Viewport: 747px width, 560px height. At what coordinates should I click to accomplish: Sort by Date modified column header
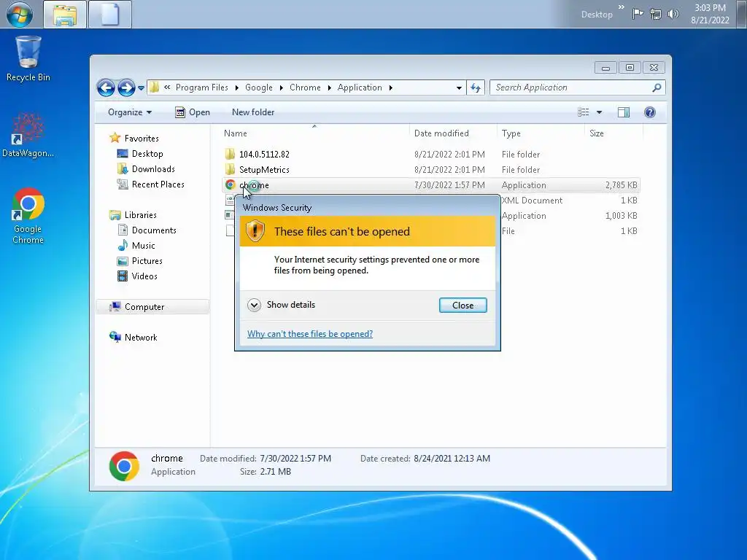pos(452,133)
